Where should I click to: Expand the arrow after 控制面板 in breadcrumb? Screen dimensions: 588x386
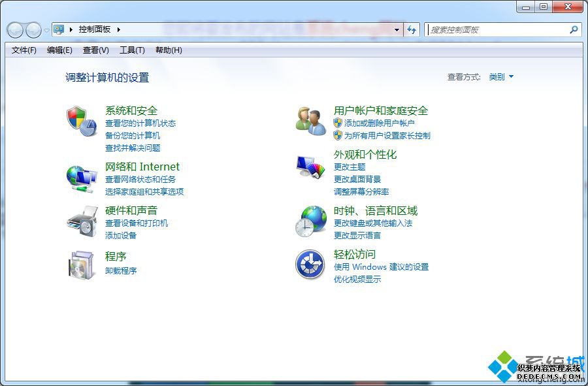(x=118, y=29)
